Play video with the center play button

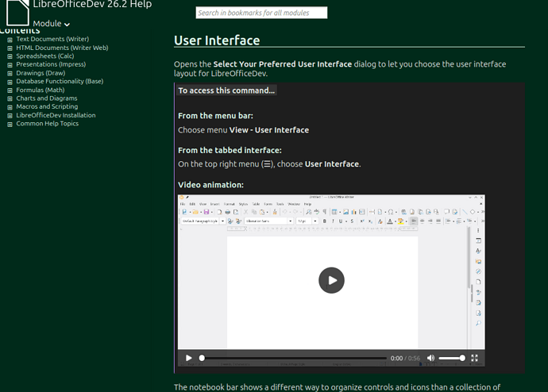[331, 280]
